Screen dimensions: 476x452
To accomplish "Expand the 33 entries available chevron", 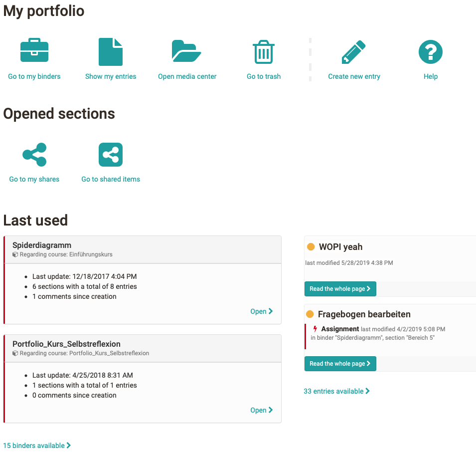I will click(368, 391).
